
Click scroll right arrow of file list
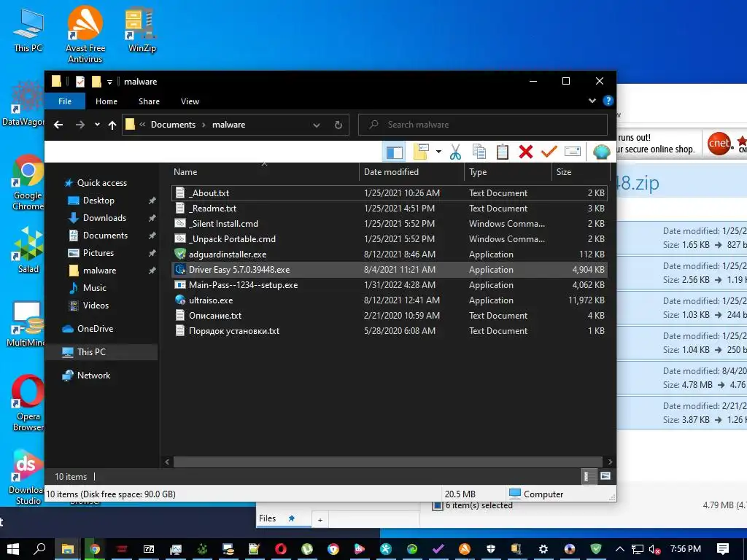point(610,462)
